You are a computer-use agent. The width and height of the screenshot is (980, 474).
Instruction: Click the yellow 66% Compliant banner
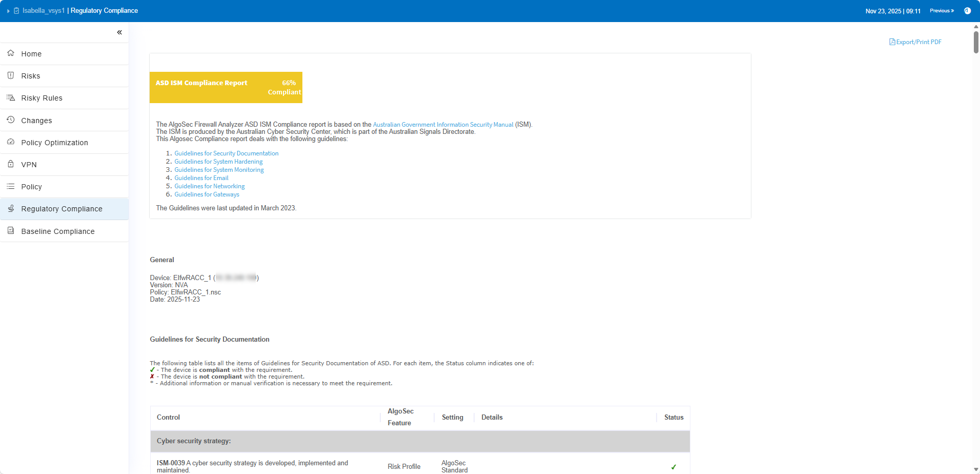click(x=226, y=87)
